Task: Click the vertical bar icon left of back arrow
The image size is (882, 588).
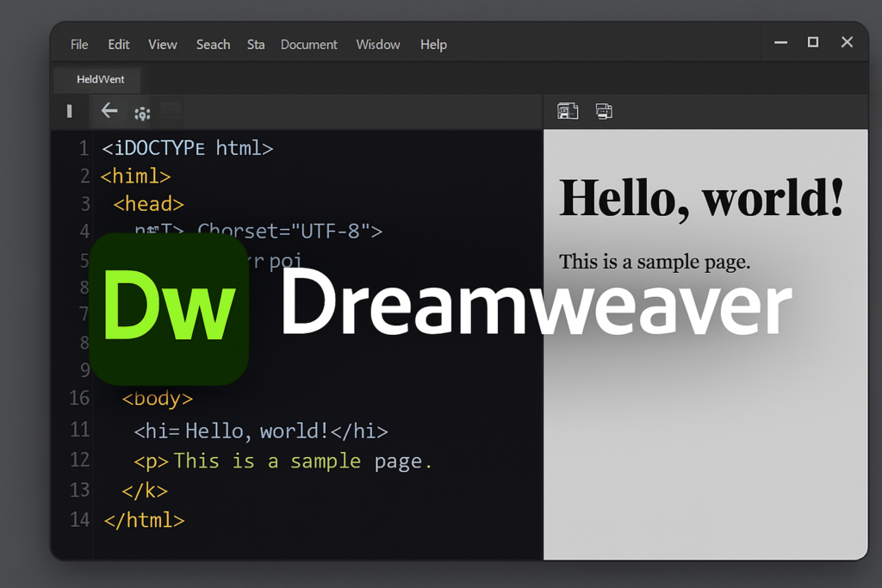Action: click(69, 111)
